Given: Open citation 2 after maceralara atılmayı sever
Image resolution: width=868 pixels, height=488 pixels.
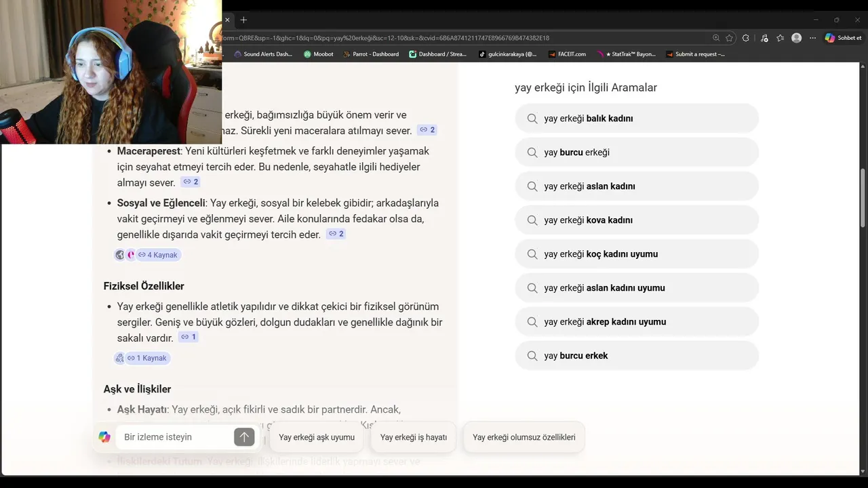Looking at the screenshot, I should click(427, 130).
